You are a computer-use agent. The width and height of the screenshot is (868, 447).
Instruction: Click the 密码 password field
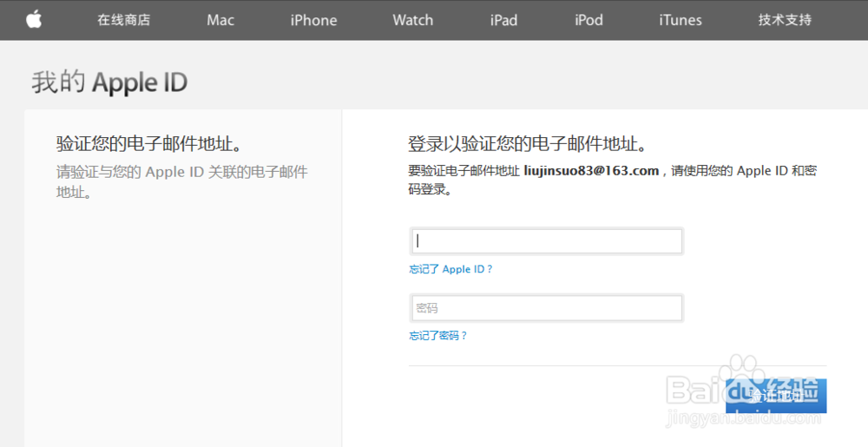point(547,308)
